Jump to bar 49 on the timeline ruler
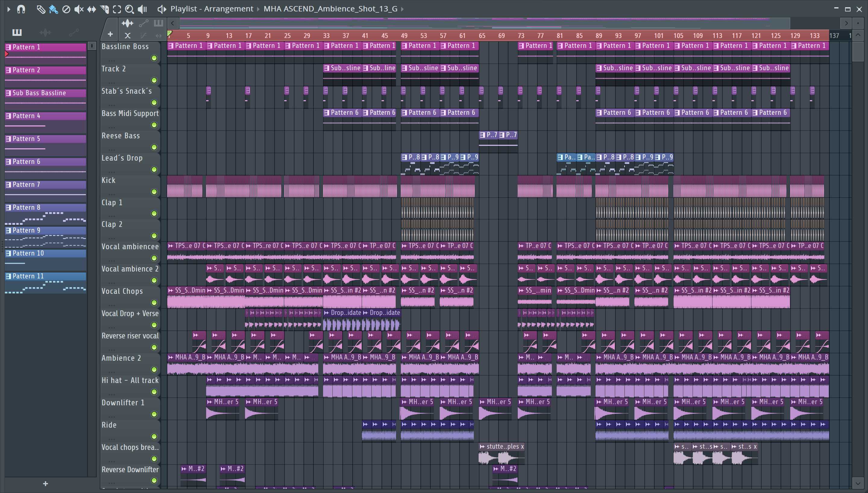Image resolution: width=868 pixels, height=493 pixels. 404,36
